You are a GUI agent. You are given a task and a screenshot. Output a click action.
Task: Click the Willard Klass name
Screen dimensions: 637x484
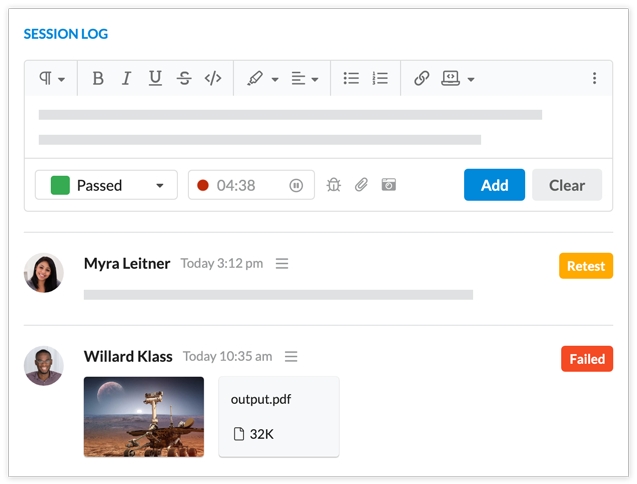click(128, 356)
